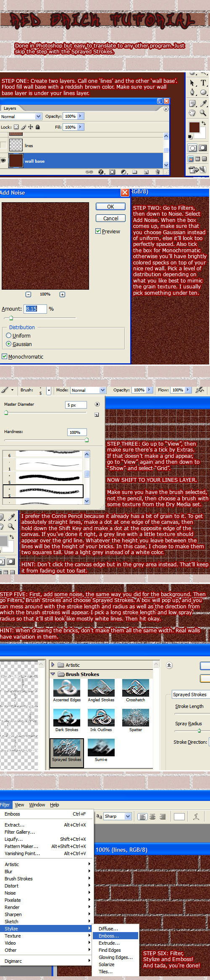Viewport: 210px width, 980px height.
Task: Expand the Artistic filter folder
Action: [53, 665]
